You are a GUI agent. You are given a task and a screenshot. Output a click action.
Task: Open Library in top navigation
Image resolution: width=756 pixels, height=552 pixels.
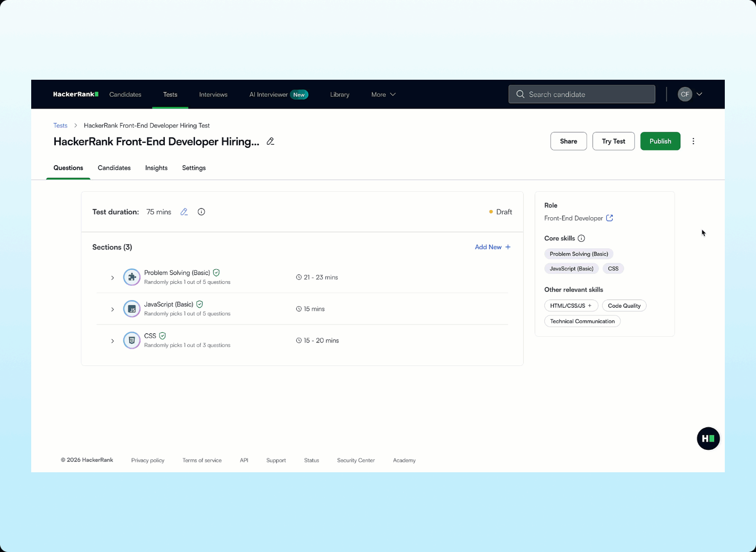340,95
